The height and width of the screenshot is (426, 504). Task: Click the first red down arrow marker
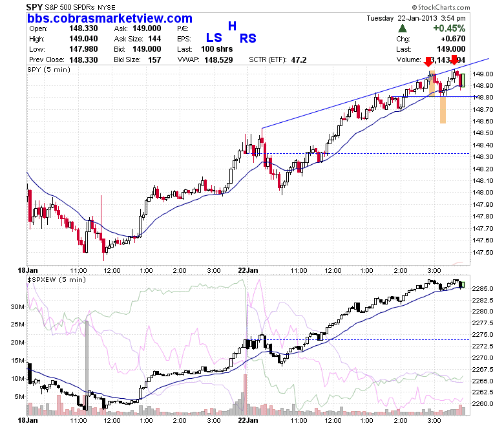428,61
